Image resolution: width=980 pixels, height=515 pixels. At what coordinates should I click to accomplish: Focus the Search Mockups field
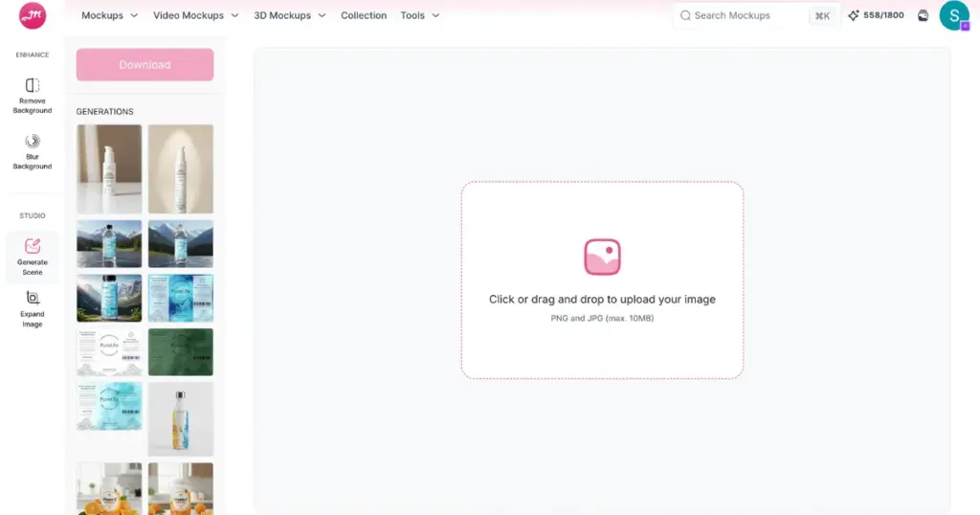click(756, 15)
